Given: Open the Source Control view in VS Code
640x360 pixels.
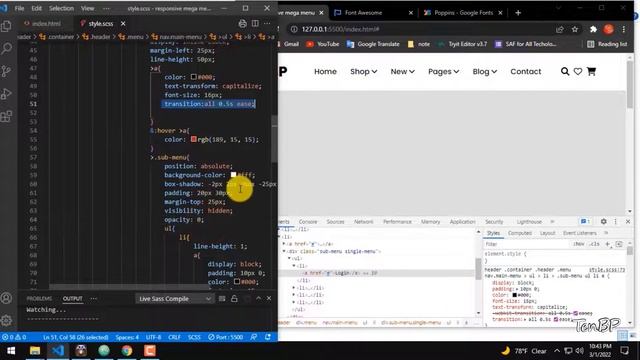Looking at the screenshot, I should pos(7,71).
